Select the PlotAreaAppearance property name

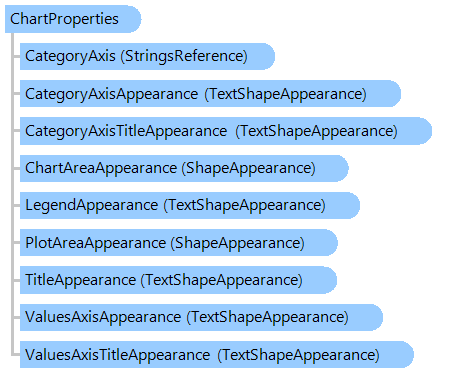96,242
